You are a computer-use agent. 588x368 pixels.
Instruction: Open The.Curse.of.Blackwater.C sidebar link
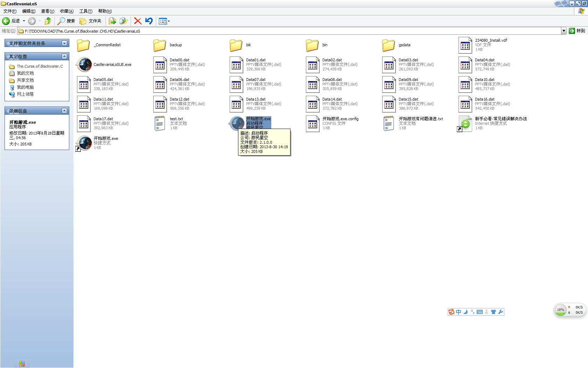coord(36,66)
